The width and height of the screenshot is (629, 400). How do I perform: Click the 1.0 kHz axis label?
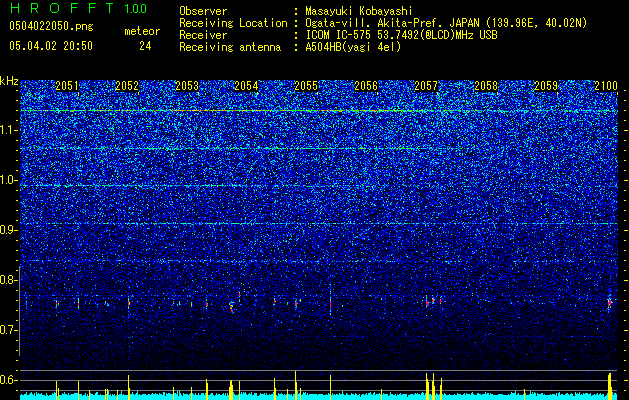9,180
